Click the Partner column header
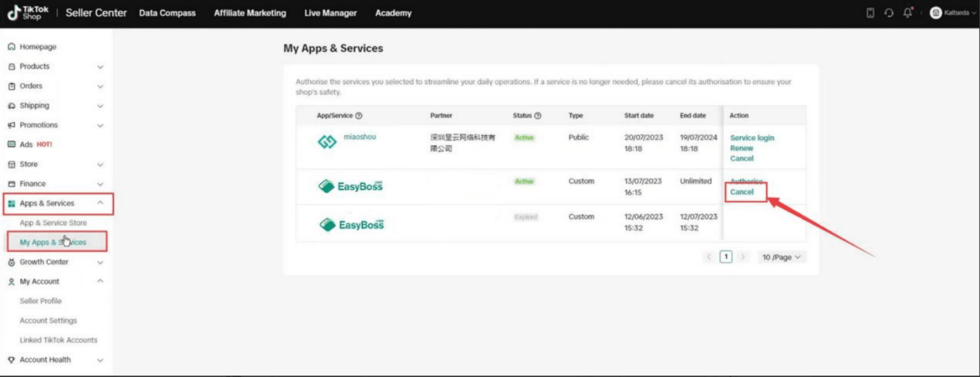The image size is (980, 377). point(441,116)
